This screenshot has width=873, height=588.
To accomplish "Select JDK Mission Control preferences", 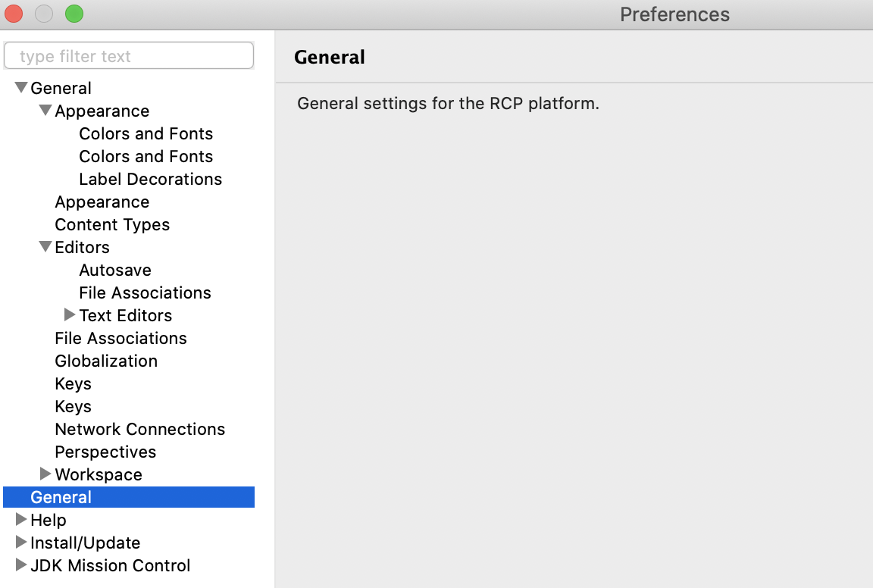I will coord(110,565).
